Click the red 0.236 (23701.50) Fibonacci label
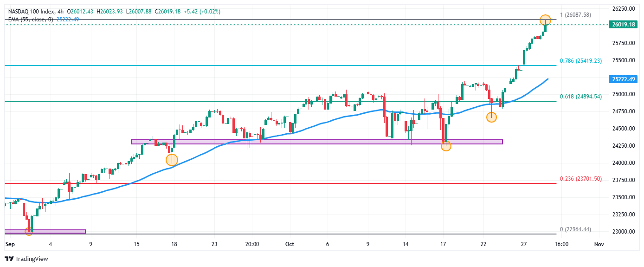Screen dimensions: 644x267 pos(580,179)
